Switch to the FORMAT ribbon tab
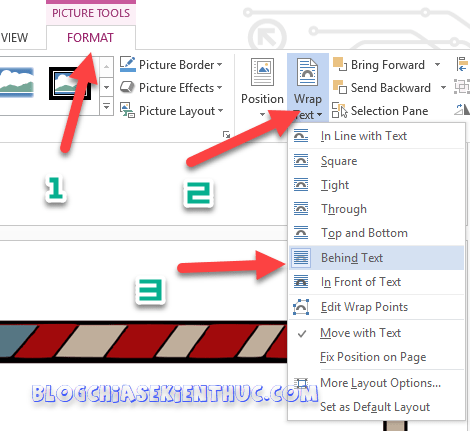 click(90, 37)
